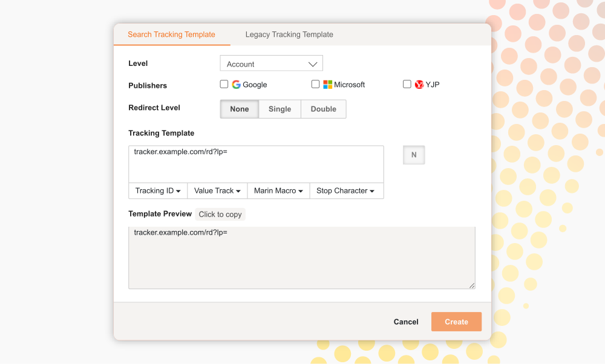Screen dimensions: 605x364
Task: Switch to Legacy Tracking Template tab
Action: (289, 34)
